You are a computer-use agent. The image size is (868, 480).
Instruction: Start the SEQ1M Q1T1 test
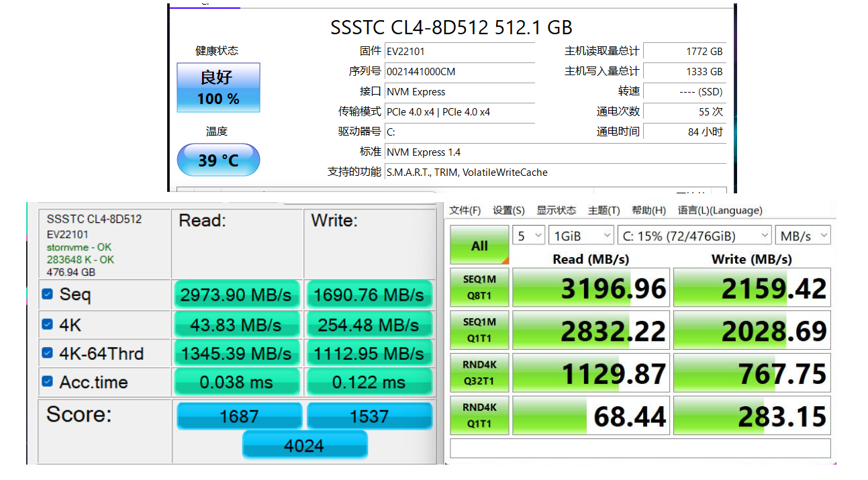click(x=479, y=330)
